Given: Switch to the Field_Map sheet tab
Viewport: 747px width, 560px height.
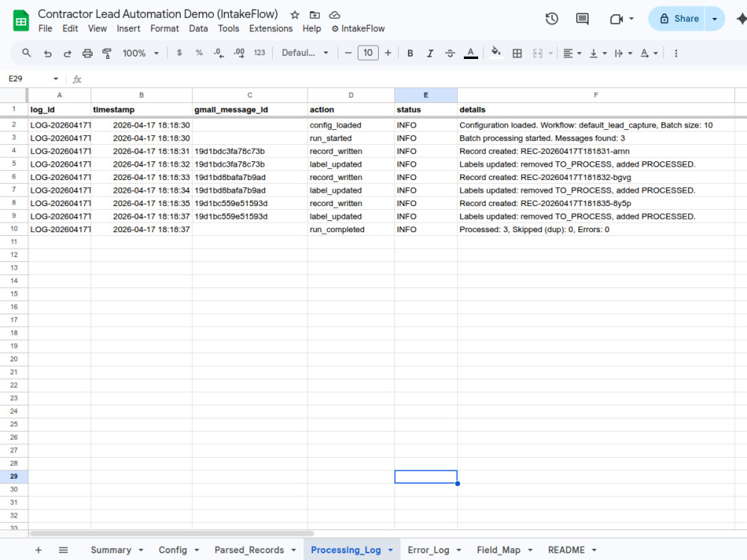Looking at the screenshot, I should [x=498, y=550].
